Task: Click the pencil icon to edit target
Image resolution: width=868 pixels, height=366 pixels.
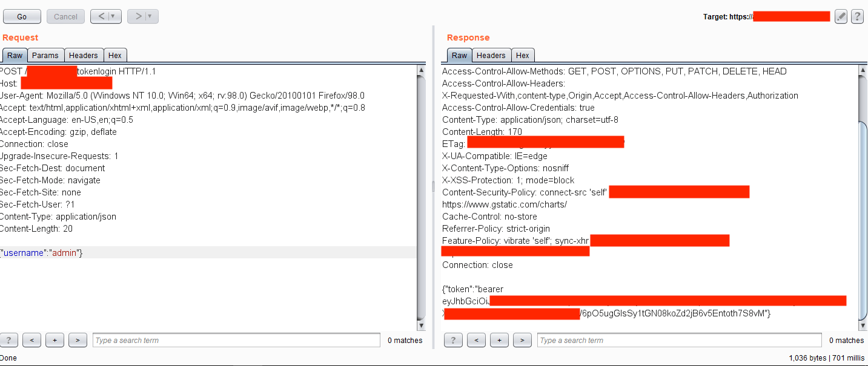Action: click(841, 17)
